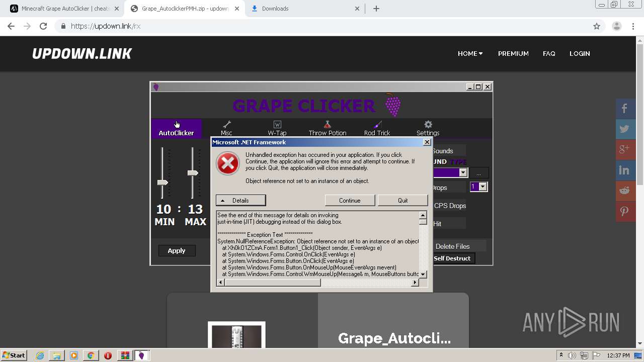Expand the HOME menu on updown.link
Screen dimensions: 644x362
470,53
